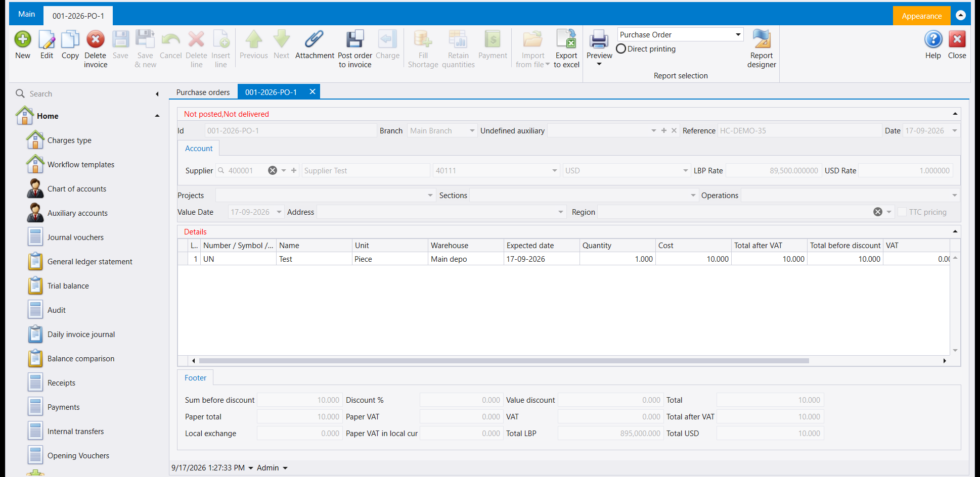The height and width of the screenshot is (477, 980).
Task: Click the Reference input field
Action: [x=799, y=131]
